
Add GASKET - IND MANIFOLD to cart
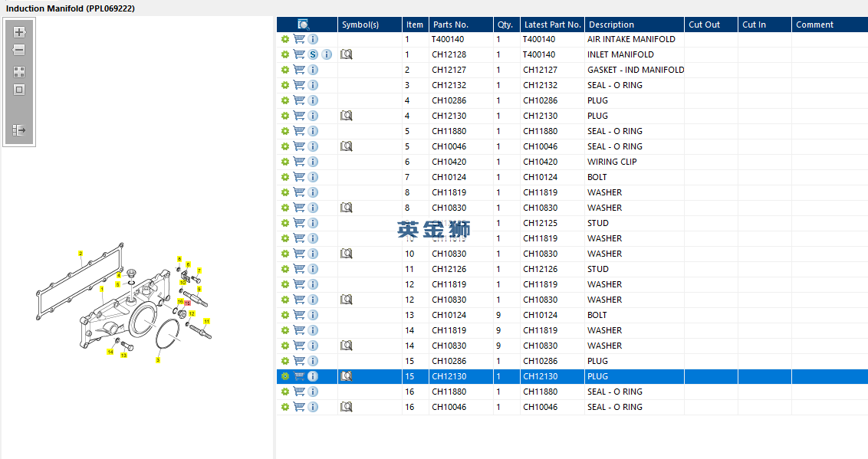299,70
